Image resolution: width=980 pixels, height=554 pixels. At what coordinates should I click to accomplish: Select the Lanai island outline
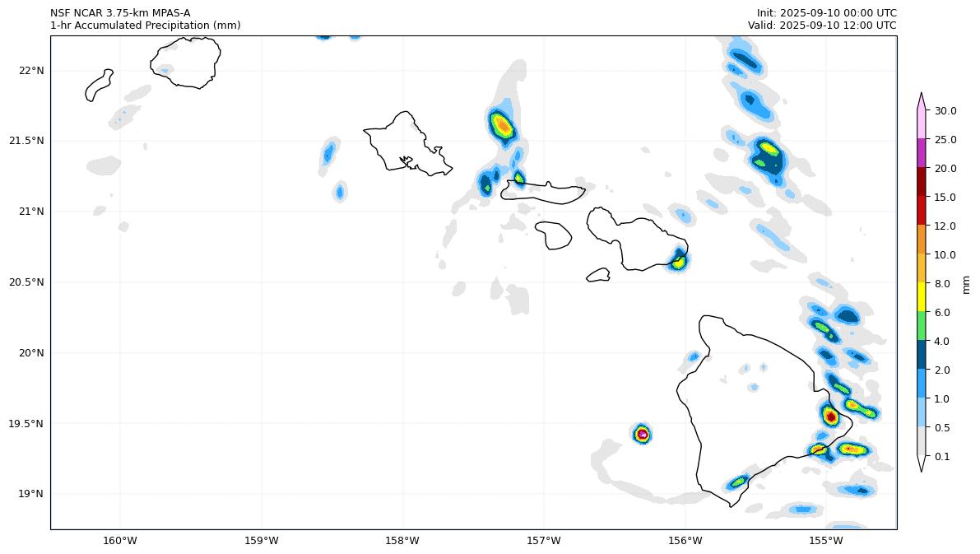pyautogui.click(x=553, y=234)
